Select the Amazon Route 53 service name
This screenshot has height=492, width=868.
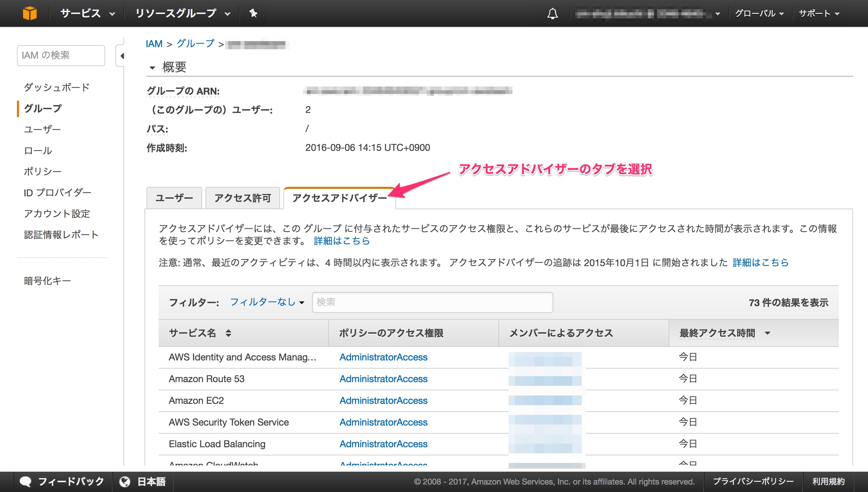coord(206,379)
